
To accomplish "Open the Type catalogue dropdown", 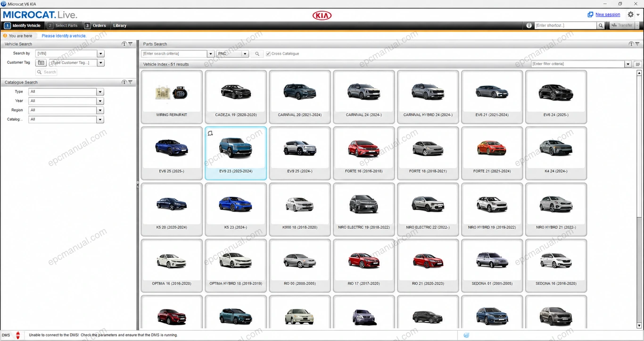I will point(100,91).
